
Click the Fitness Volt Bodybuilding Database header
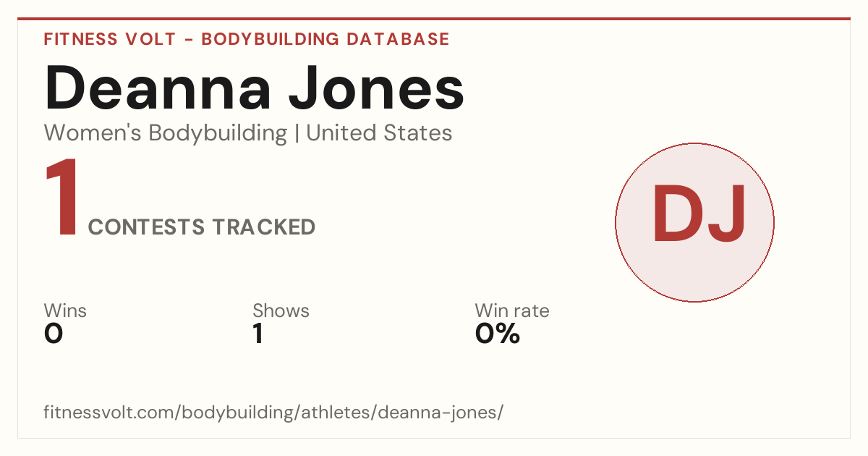[247, 39]
